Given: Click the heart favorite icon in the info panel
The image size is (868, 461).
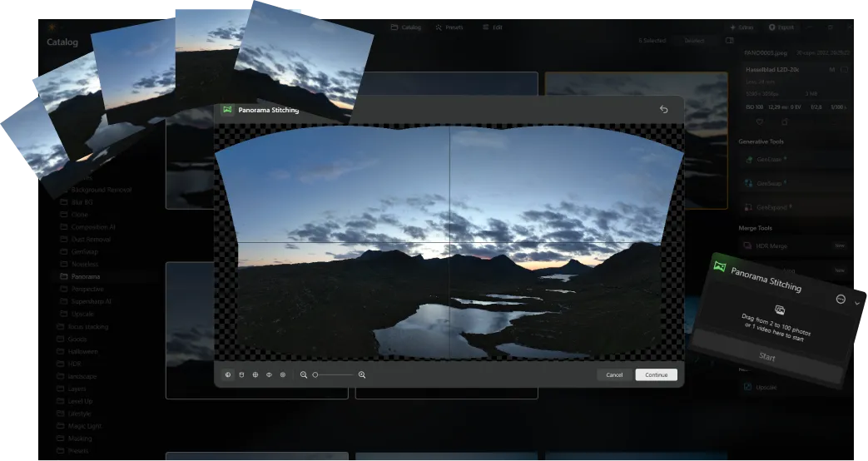Looking at the screenshot, I should [760, 121].
